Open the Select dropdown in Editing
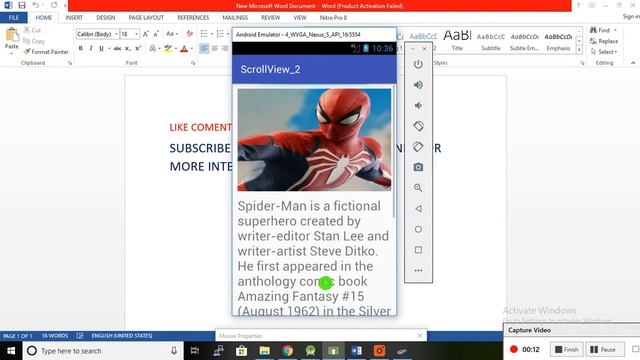Screen dimensions: 640x360 [x=604, y=52]
